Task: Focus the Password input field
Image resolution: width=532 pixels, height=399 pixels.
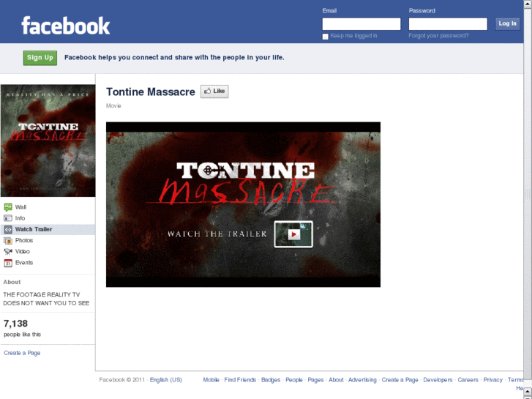Action: 448,24
